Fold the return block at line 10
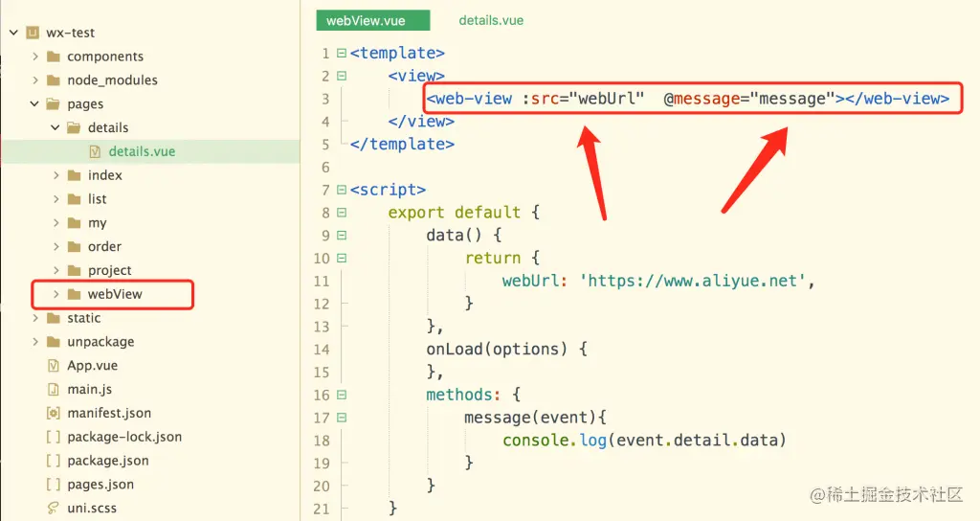 coord(342,258)
